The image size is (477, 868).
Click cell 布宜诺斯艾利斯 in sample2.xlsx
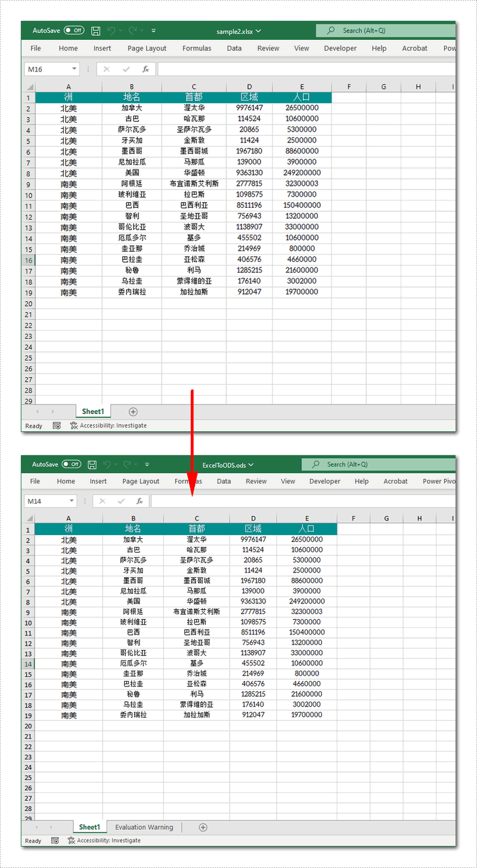[194, 183]
